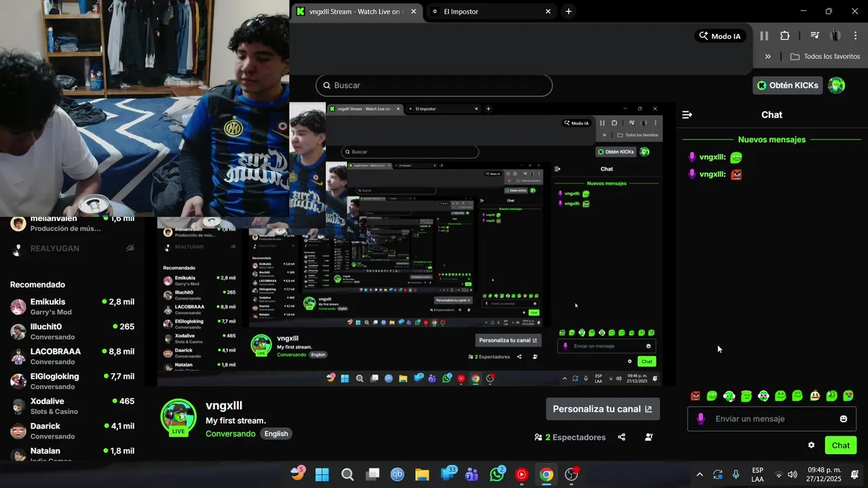Image resolution: width=868 pixels, height=488 pixels.
Task: Click the Obtén KICKs button
Action: tap(788, 85)
